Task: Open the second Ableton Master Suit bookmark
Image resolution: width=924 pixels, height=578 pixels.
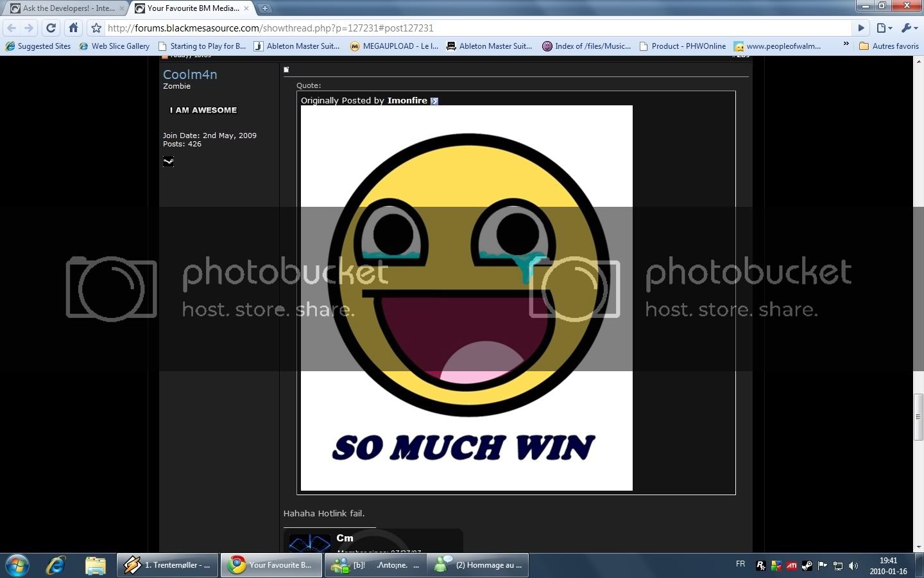Action: (490, 46)
